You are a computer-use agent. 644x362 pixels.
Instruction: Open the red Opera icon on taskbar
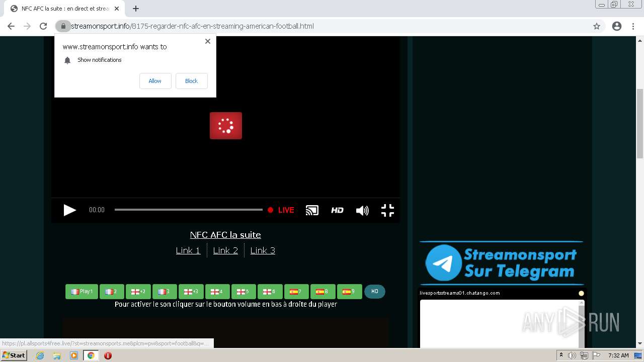click(x=108, y=355)
